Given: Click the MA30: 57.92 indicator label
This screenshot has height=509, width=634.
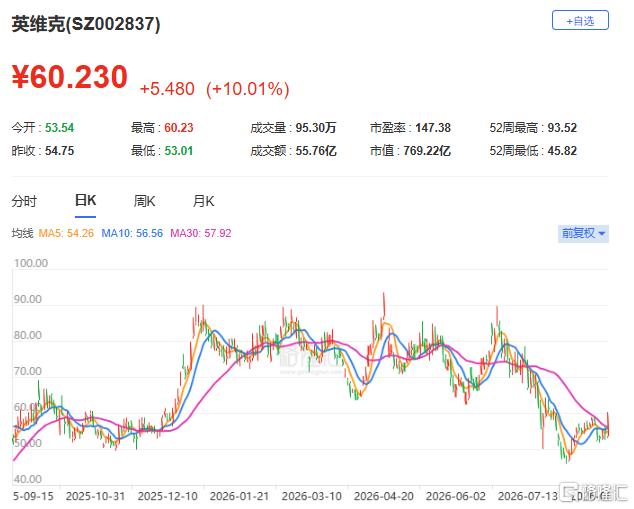Looking at the screenshot, I should [201, 233].
